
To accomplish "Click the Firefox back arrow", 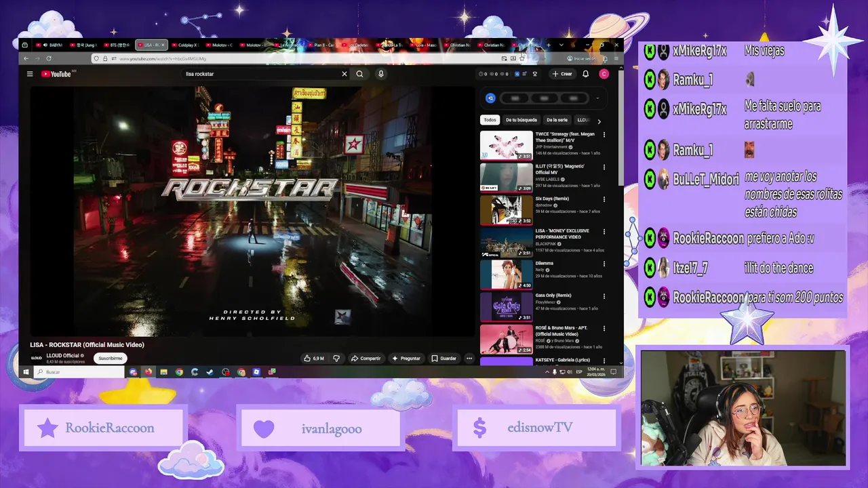I will point(26,58).
